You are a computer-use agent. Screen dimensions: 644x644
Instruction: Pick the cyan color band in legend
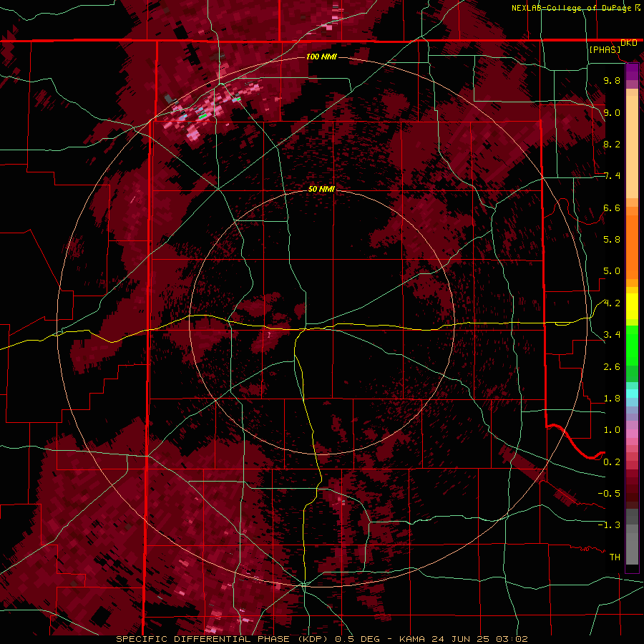tap(632, 394)
